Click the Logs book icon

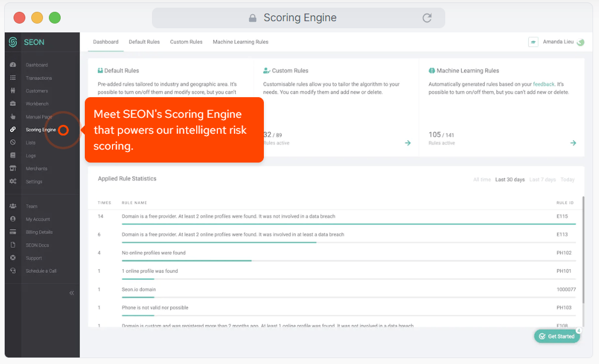(13, 155)
